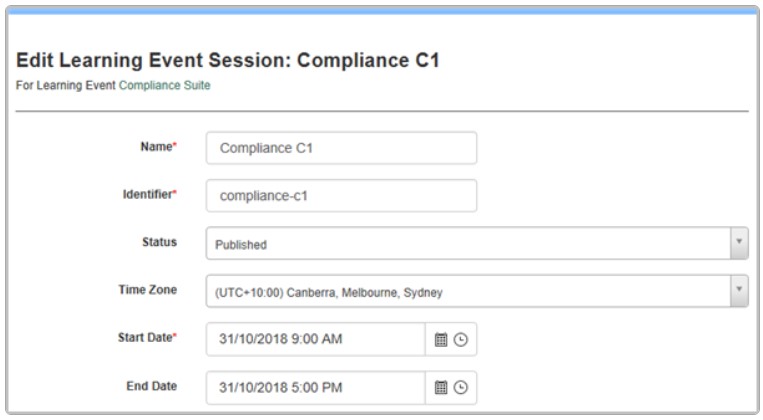Open the Compliance Suite learning event link
This screenshot has height=420, width=763.
165,85
